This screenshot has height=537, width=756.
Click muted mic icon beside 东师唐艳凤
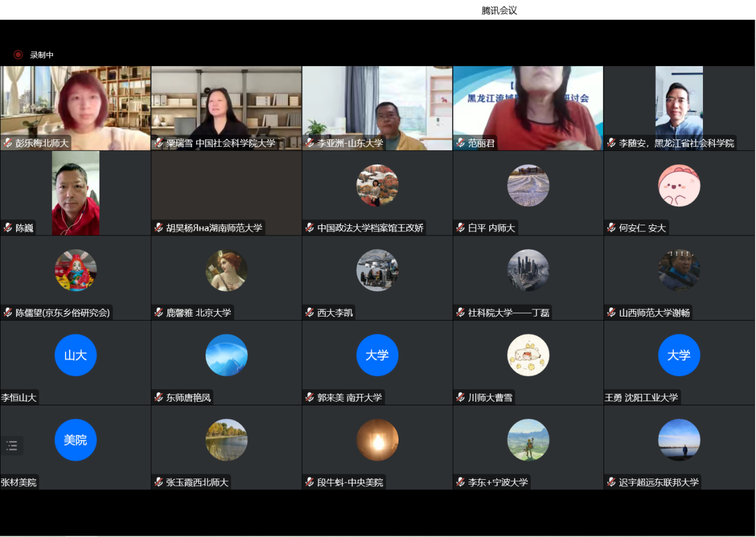pyautogui.click(x=158, y=398)
